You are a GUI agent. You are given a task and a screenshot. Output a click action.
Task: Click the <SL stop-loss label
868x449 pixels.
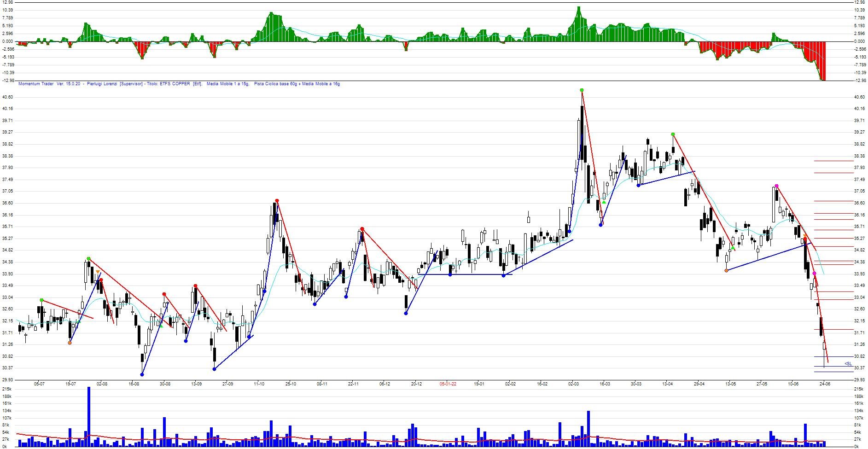(x=848, y=364)
